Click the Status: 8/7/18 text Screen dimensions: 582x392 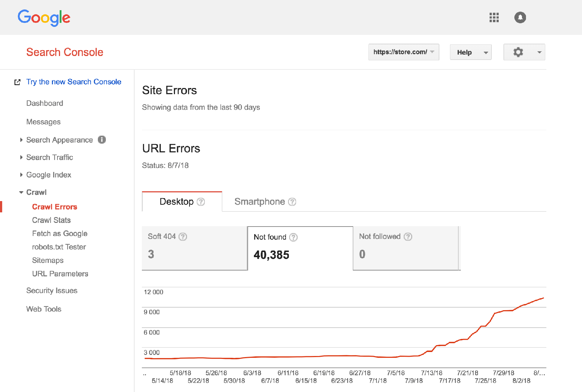tap(165, 165)
